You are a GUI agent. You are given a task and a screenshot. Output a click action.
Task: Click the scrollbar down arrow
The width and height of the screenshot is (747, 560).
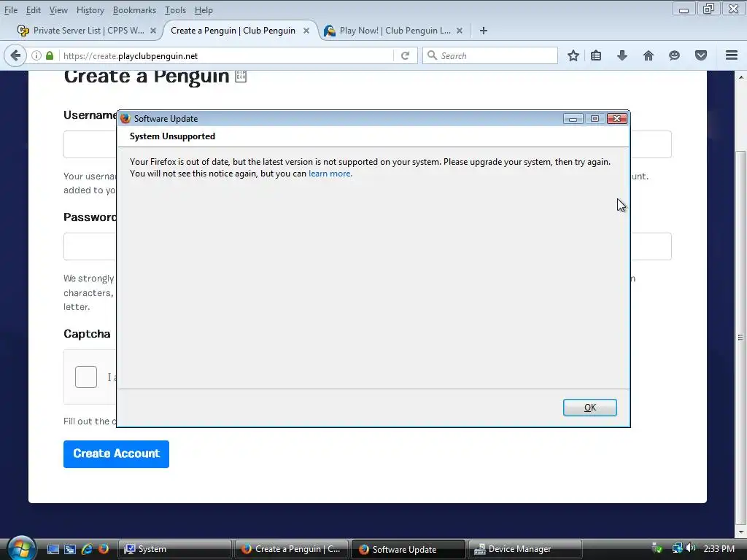(x=740, y=532)
